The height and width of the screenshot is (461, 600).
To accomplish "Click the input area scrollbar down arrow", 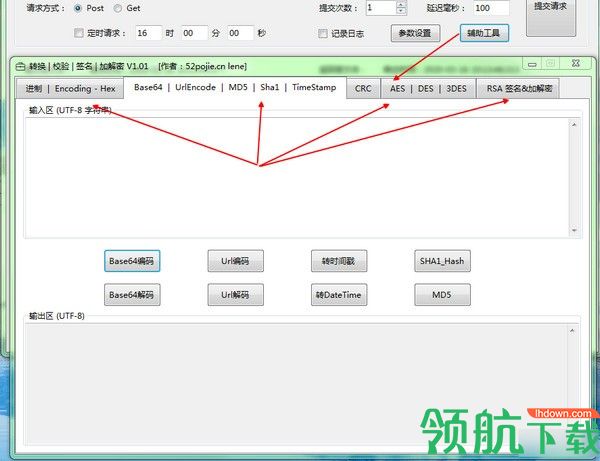I will pyautogui.click(x=574, y=230).
